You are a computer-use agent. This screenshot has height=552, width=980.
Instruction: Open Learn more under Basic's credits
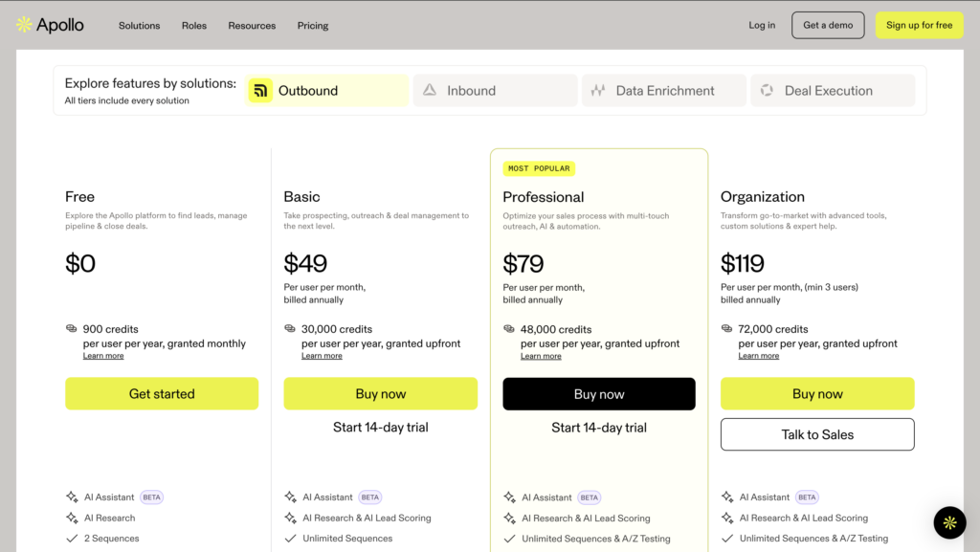click(x=322, y=355)
